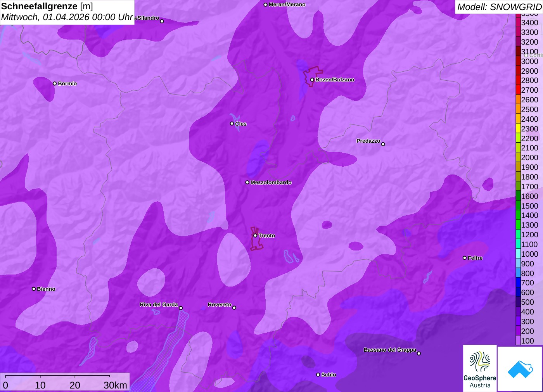Click the Rovereto place name label
543x392 pixels.
pos(220,304)
